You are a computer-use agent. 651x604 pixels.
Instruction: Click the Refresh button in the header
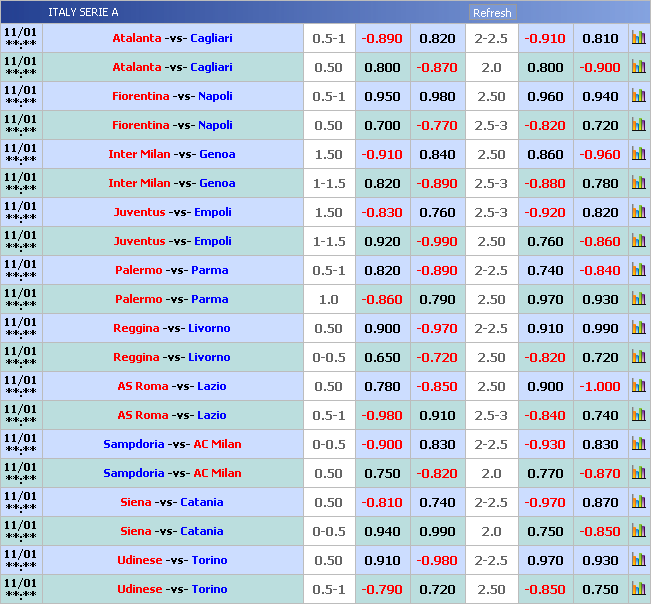point(491,13)
